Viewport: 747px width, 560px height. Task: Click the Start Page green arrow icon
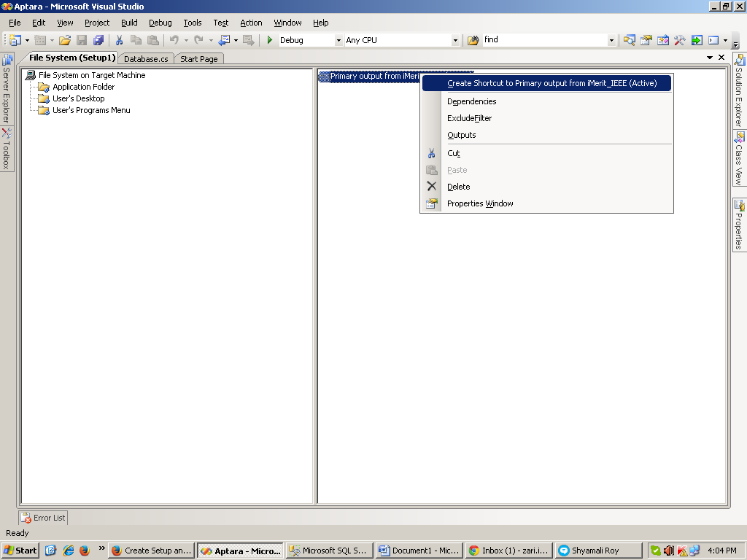point(697,41)
